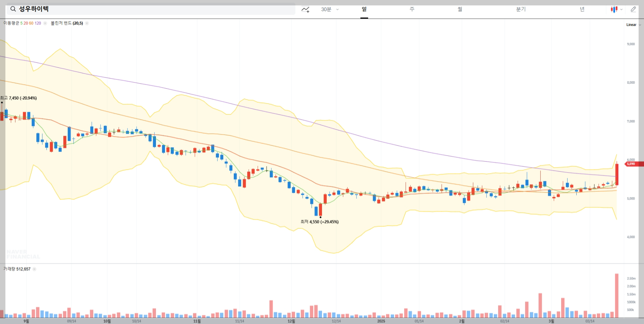Click the 10월 date axis label
644x324 pixels.
(x=107, y=321)
